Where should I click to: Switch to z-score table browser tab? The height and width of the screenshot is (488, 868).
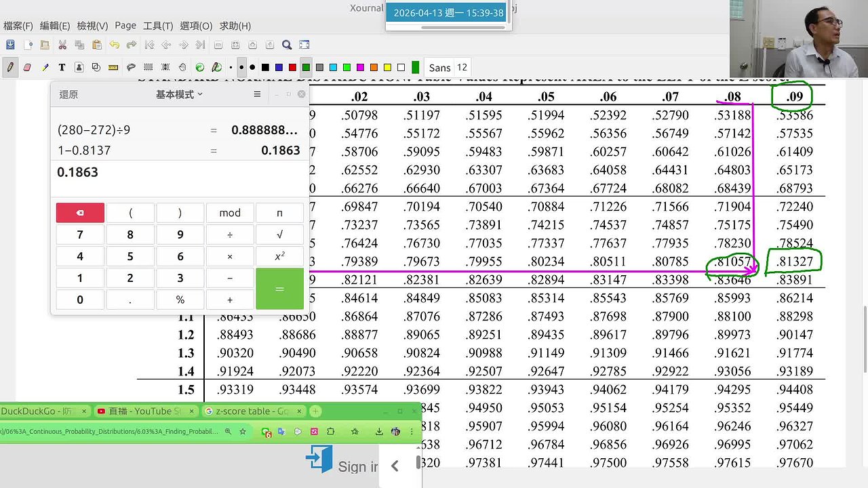tap(254, 411)
